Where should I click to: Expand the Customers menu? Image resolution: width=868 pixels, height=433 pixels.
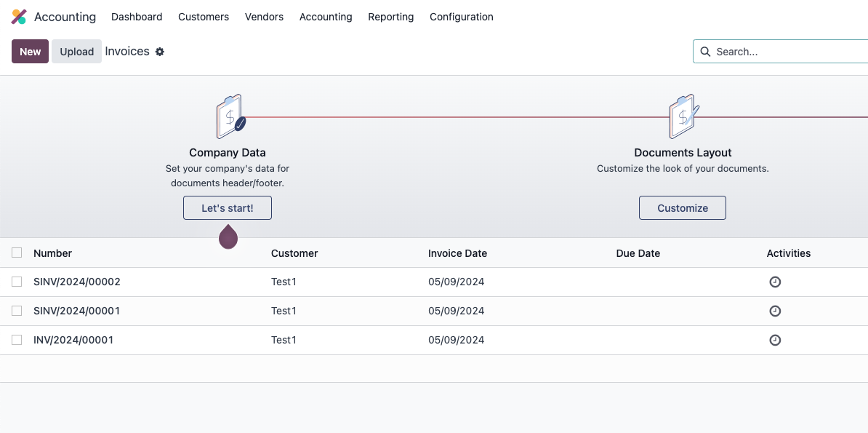tap(204, 17)
